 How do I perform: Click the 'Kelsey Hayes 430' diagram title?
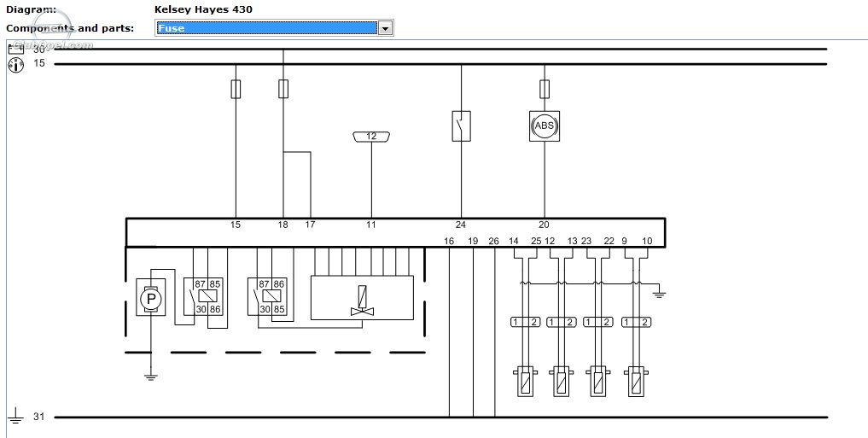(x=203, y=9)
